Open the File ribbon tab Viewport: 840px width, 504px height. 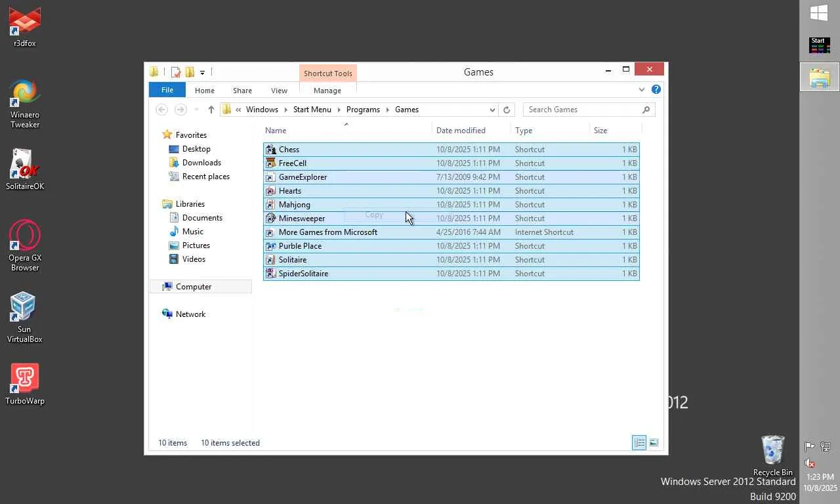pos(167,90)
